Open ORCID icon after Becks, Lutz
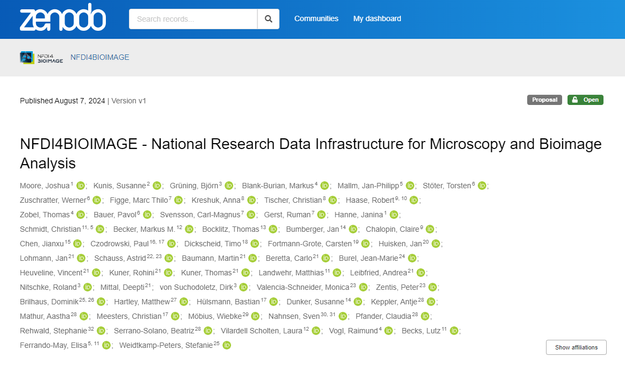The height and width of the screenshot is (369, 625). click(454, 331)
